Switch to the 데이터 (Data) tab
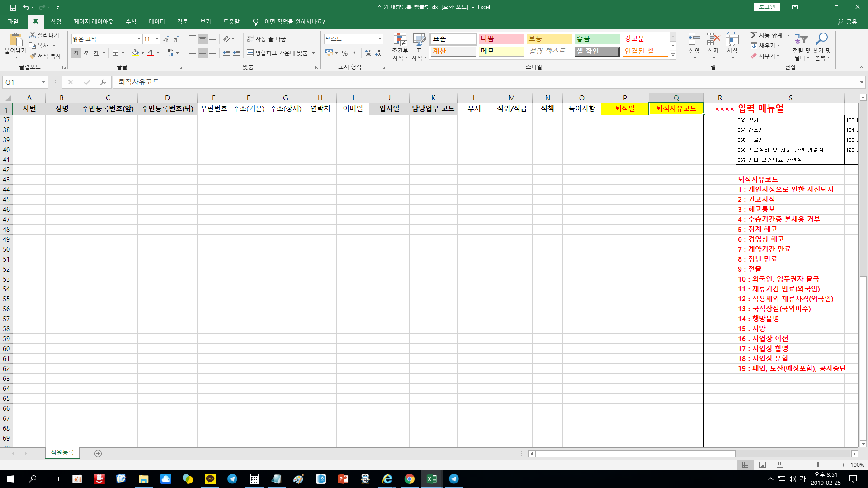This screenshot has width=868, height=488. (157, 22)
